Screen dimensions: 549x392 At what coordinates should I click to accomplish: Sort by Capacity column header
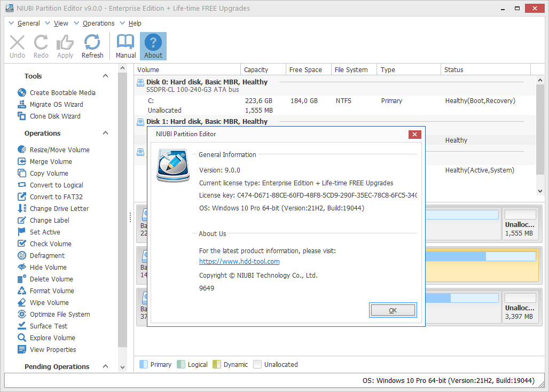[x=263, y=69]
